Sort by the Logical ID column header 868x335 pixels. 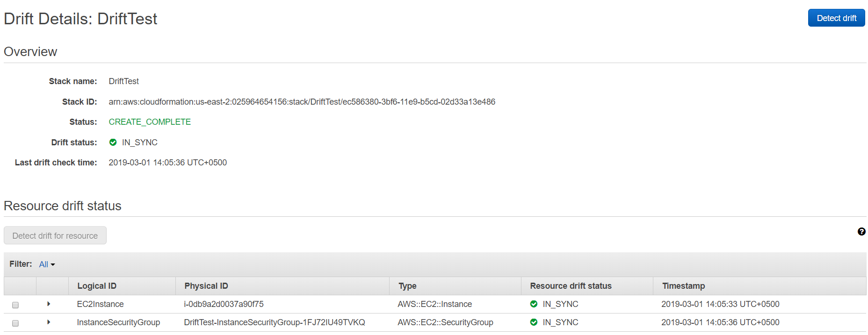[x=97, y=286]
